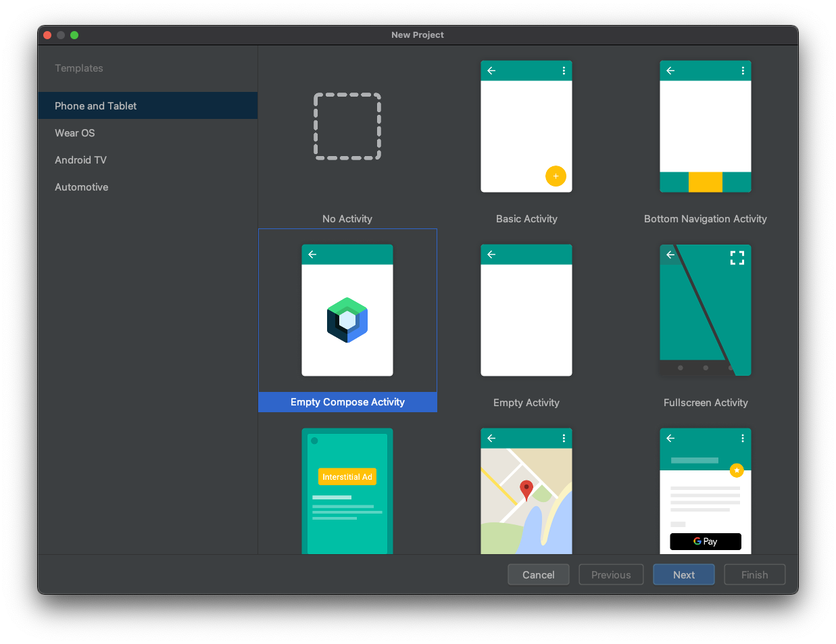Screen dimensions: 836x644
Task: Open the Automotive template category
Action: coord(81,187)
